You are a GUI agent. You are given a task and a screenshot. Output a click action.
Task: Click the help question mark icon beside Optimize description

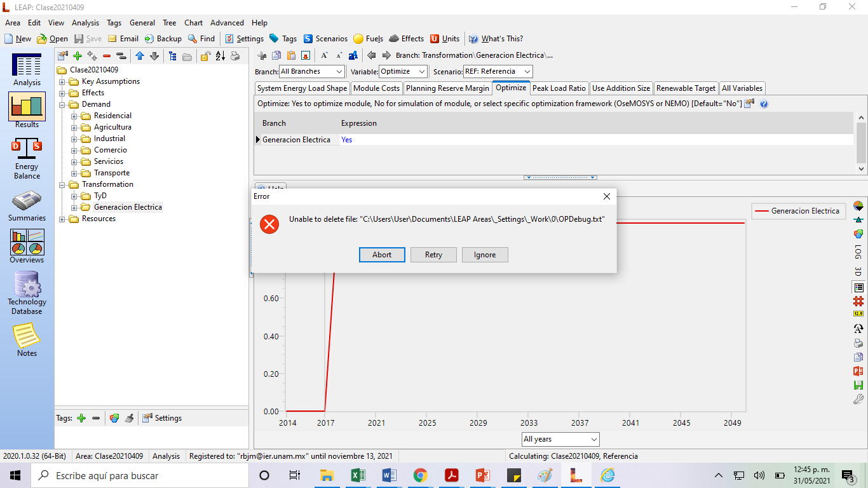coord(764,104)
